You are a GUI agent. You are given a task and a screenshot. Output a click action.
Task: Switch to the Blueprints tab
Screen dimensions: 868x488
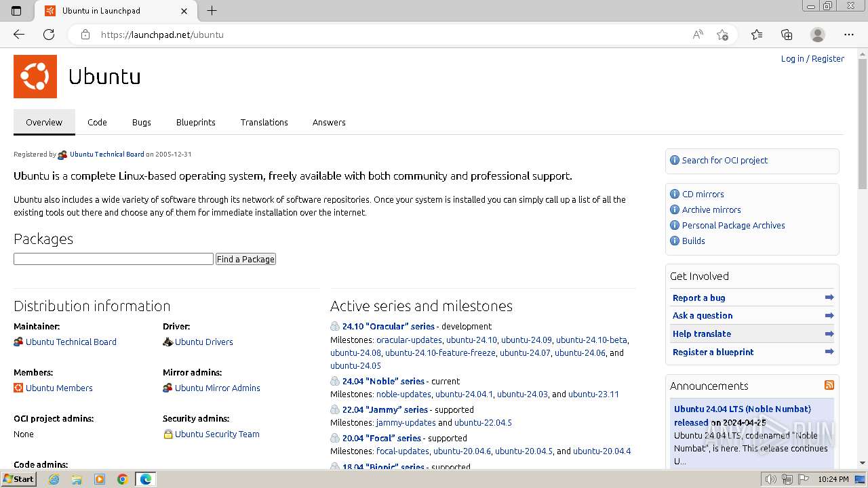(196, 122)
